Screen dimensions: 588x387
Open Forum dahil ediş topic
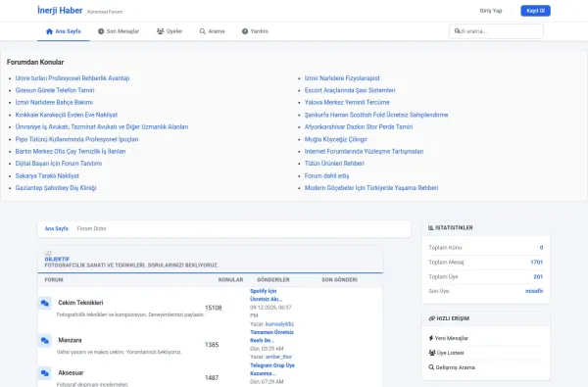(x=326, y=176)
